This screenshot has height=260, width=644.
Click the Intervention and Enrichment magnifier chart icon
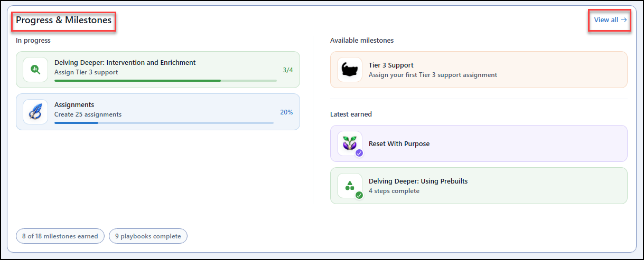35,69
